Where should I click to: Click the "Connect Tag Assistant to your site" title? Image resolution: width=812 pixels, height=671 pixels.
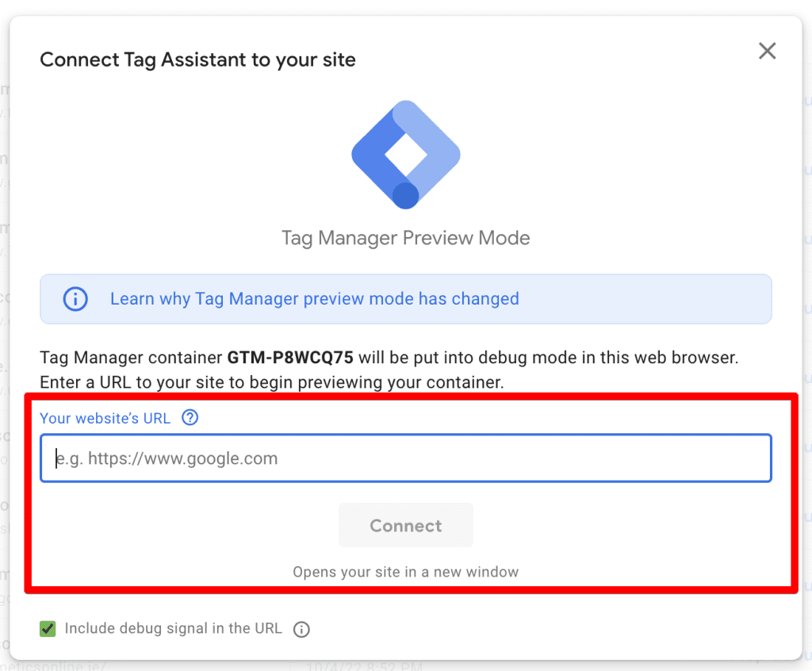pyautogui.click(x=197, y=59)
